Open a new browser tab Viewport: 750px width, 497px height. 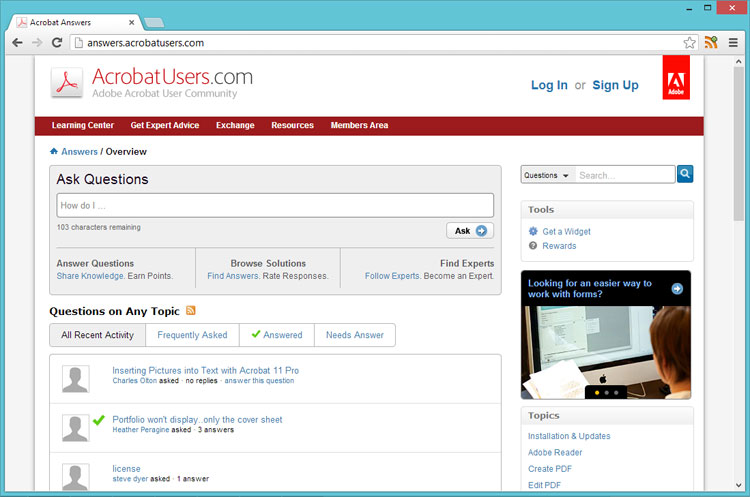click(x=154, y=22)
